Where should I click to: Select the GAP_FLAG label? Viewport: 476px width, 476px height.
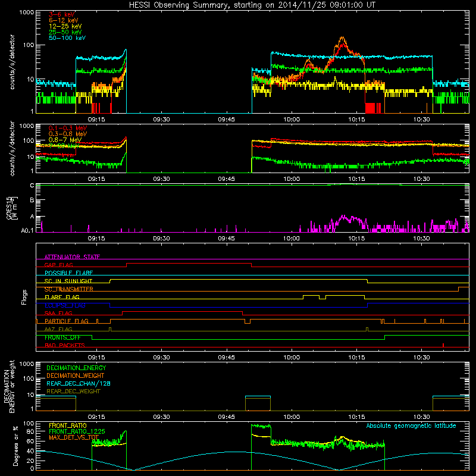click(x=58, y=265)
